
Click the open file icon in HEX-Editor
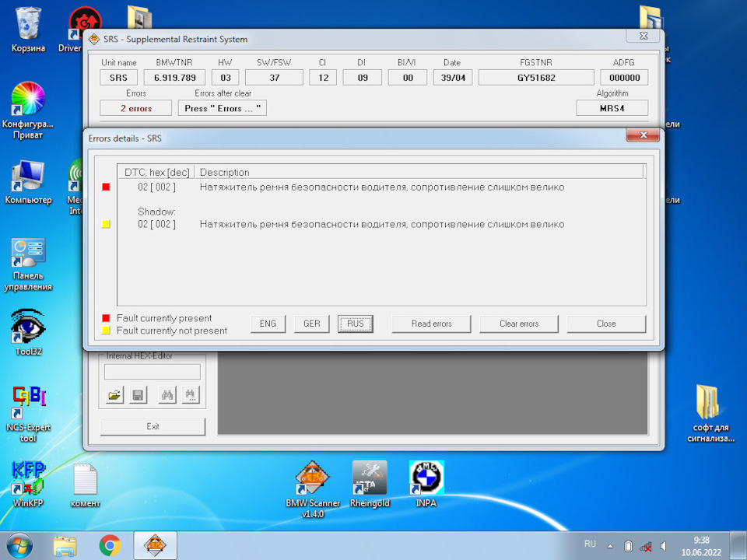(x=114, y=395)
